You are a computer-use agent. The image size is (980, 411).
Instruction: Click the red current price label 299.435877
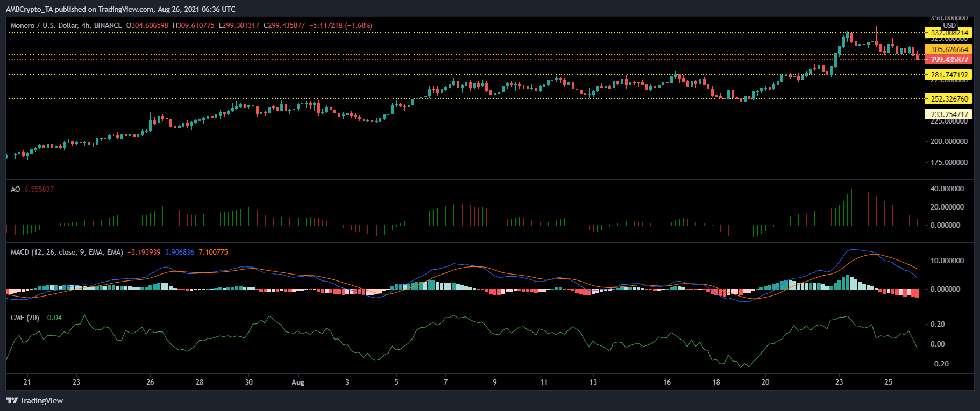[949, 60]
